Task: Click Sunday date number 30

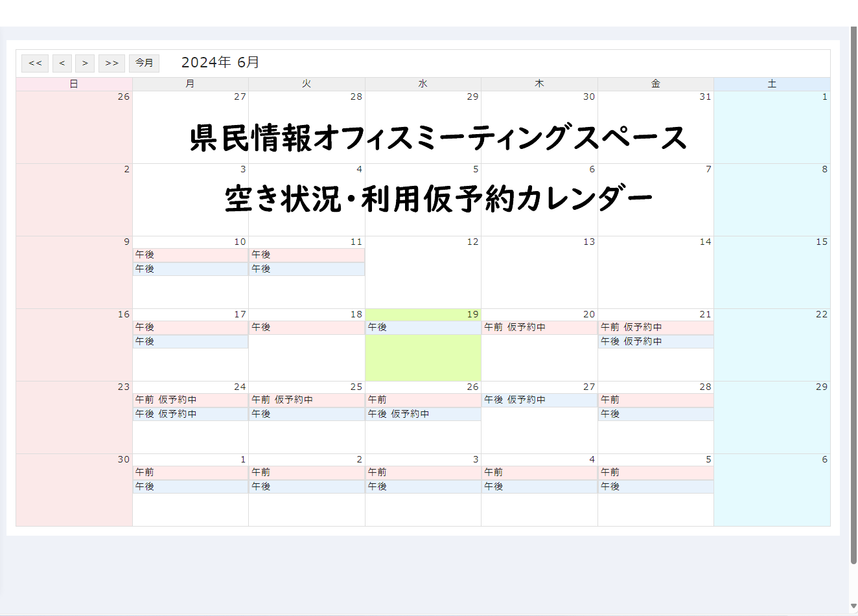Action: (x=124, y=459)
